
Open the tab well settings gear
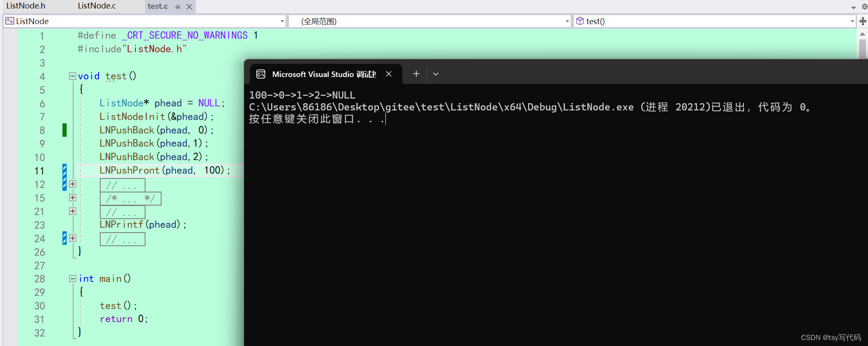click(x=864, y=7)
